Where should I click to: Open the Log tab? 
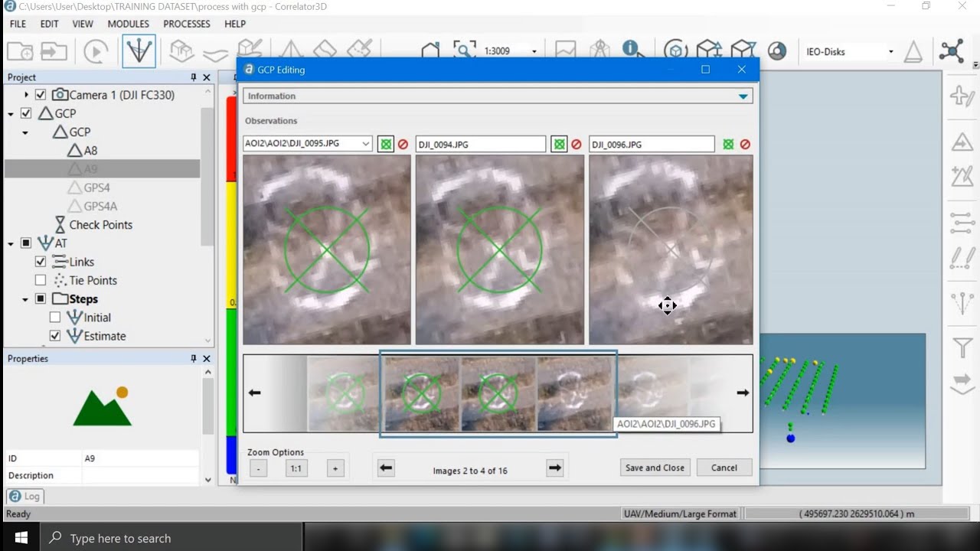pos(24,496)
